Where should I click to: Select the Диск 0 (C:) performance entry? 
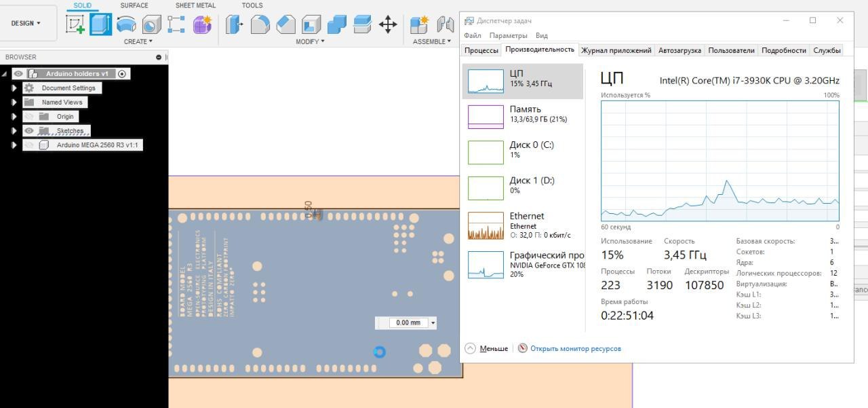[x=523, y=152]
